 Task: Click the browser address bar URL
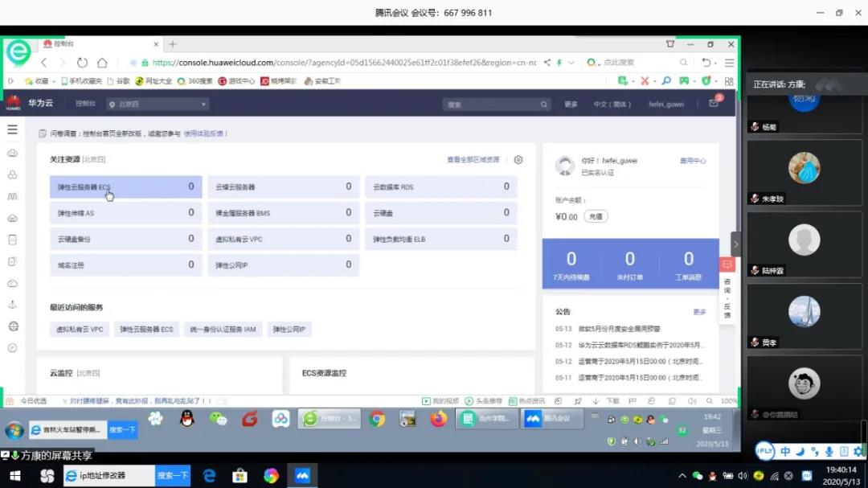pos(344,63)
